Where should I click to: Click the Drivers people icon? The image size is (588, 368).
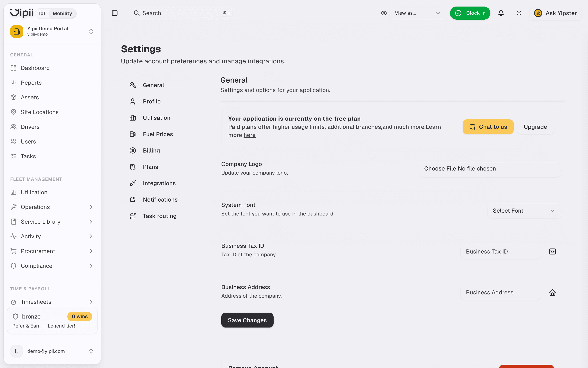coord(14,127)
